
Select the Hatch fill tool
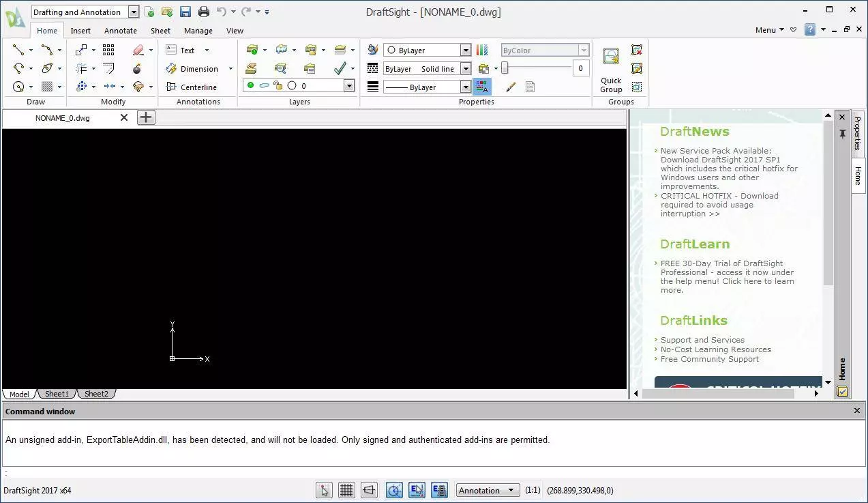(47, 87)
